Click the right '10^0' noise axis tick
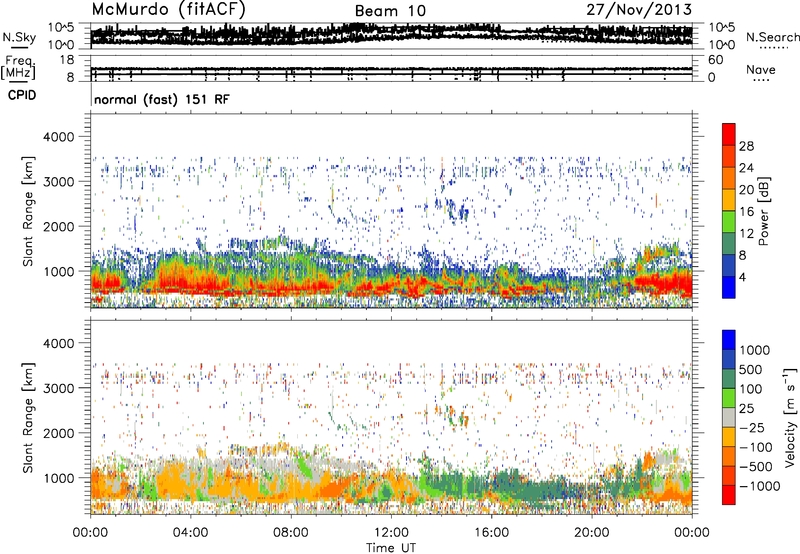The width and height of the screenshot is (800, 554). 722,45
